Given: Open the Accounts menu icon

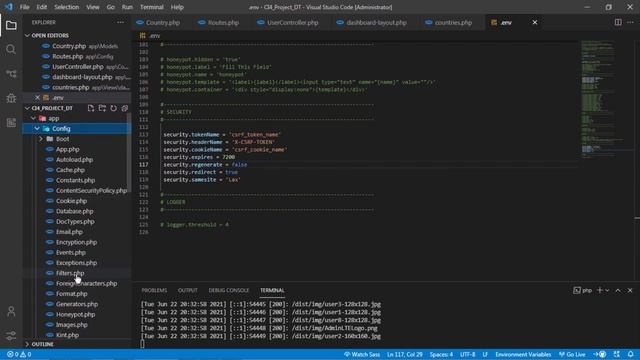Looking at the screenshot, I should click(11, 311).
